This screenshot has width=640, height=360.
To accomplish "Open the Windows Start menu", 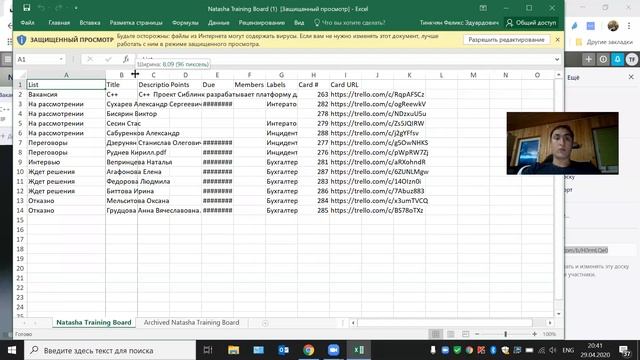I will 12,350.
